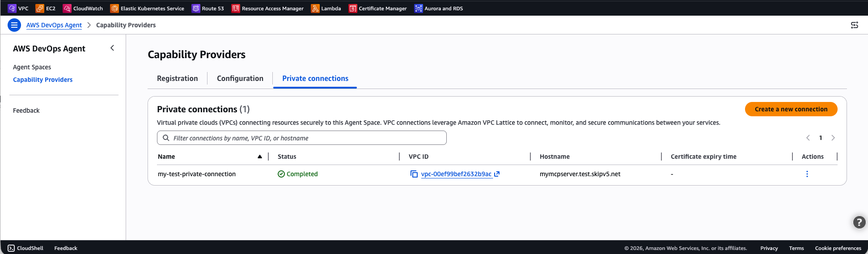The height and width of the screenshot is (254, 868).
Task: Open the VPC service shortcut
Action: click(x=18, y=8)
